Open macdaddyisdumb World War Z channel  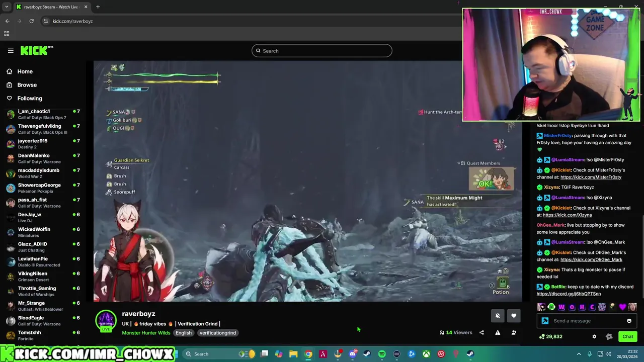43,173
